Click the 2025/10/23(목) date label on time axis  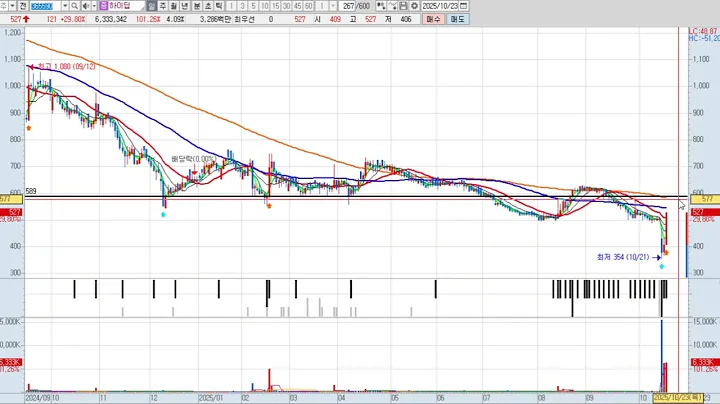[678, 397]
